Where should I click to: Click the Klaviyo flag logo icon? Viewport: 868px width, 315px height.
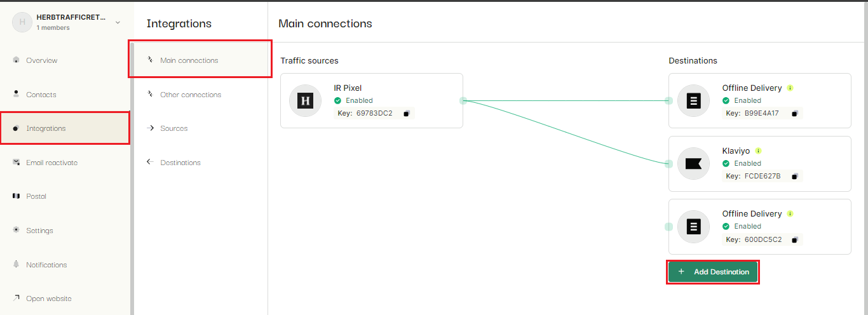[693, 164]
